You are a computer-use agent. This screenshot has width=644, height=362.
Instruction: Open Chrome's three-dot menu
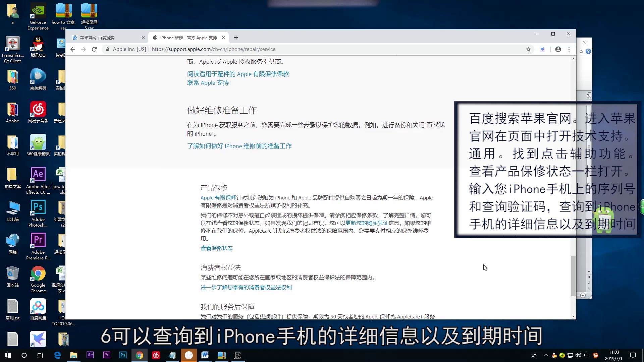[569, 49]
